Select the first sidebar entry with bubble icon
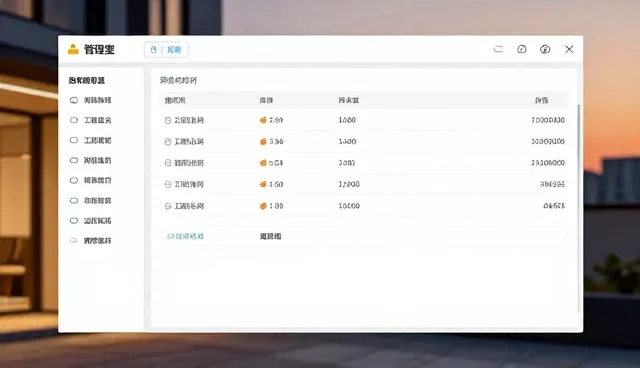 pyautogui.click(x=91, y=100)
